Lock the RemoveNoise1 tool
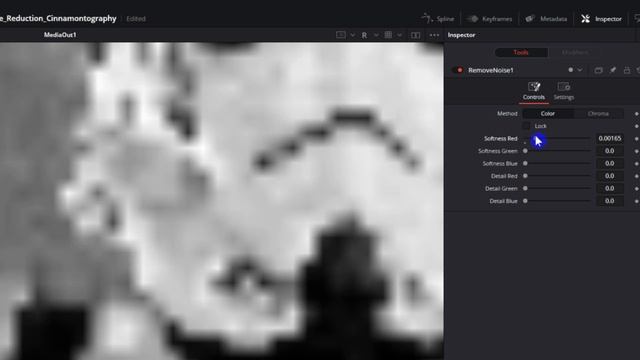Screen dimensions: 640x360 point(627,70)
